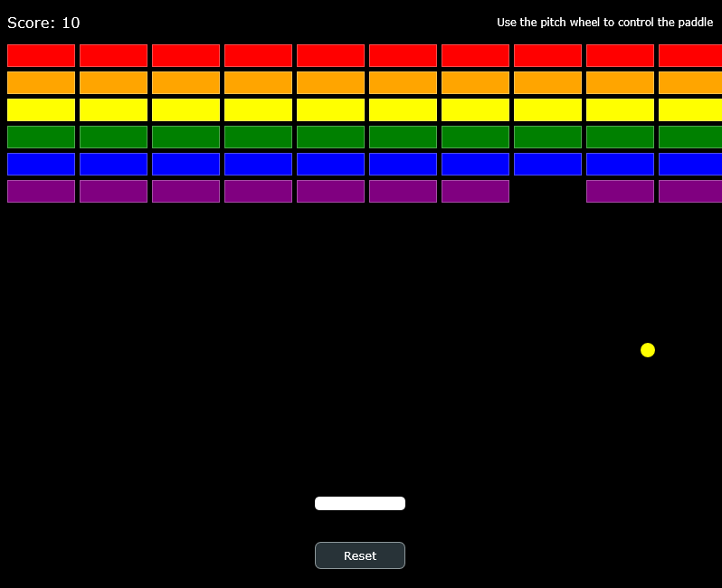The height and width of the screenshot is (588, 722).
Task: Click the rightmost red brick
Action: click(x=689, y=55)
